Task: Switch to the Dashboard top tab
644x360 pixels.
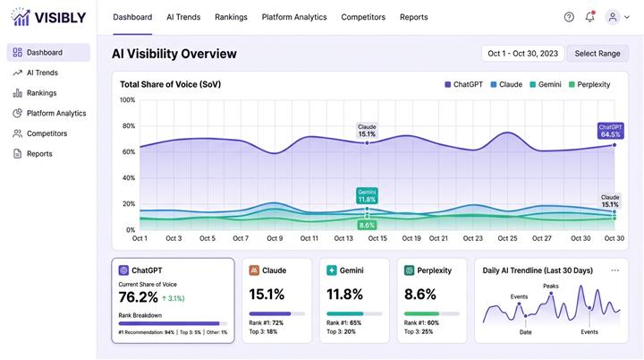Action: (x=132, y=17)
